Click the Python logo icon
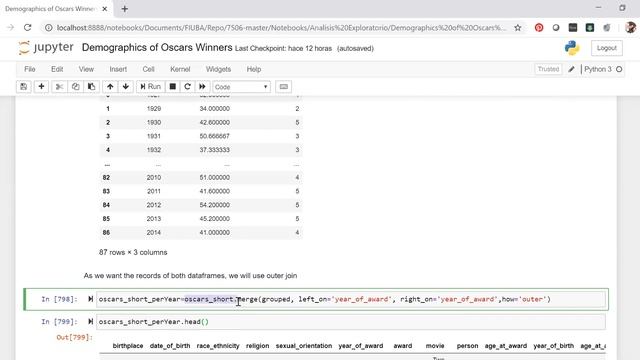The height and width of the screenshot is (360, 640). pyautogui.click(x=572, y=48)
